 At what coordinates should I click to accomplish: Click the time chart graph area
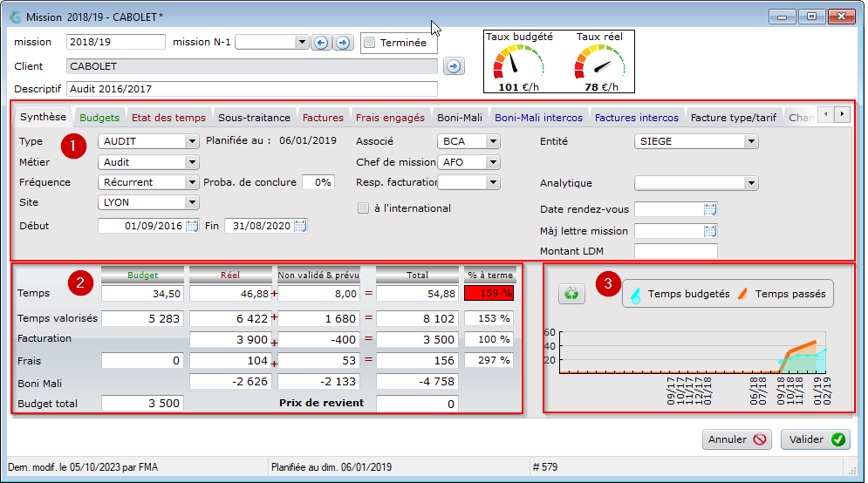tap(693, 352)
